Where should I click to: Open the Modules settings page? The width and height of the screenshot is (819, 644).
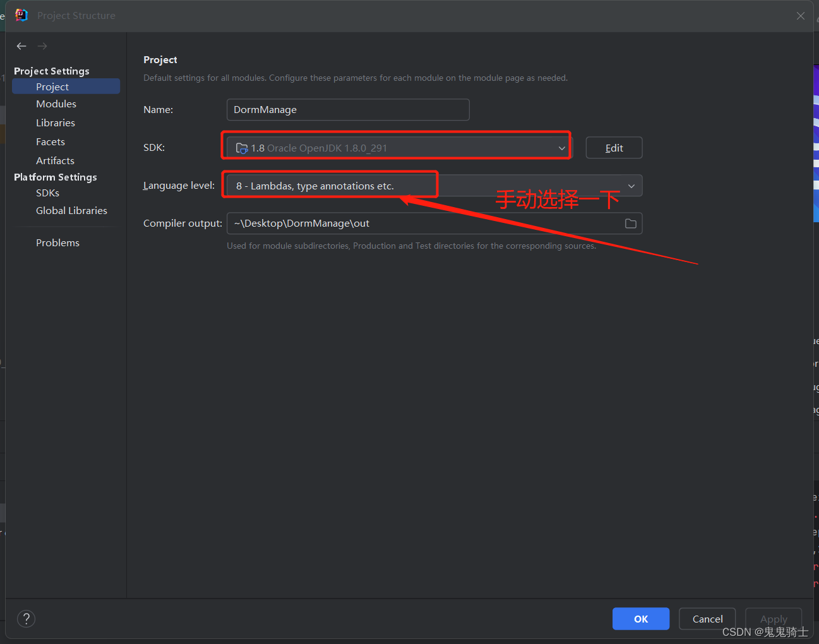56,104
